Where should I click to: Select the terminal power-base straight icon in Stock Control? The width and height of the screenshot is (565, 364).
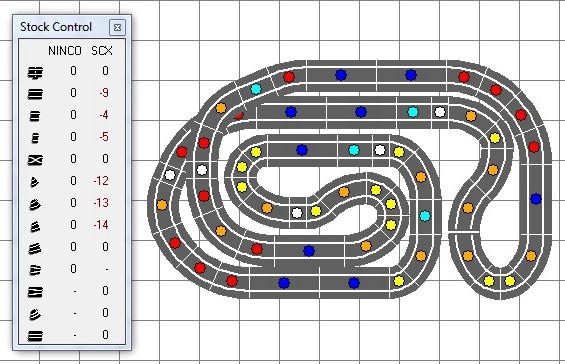35,72
